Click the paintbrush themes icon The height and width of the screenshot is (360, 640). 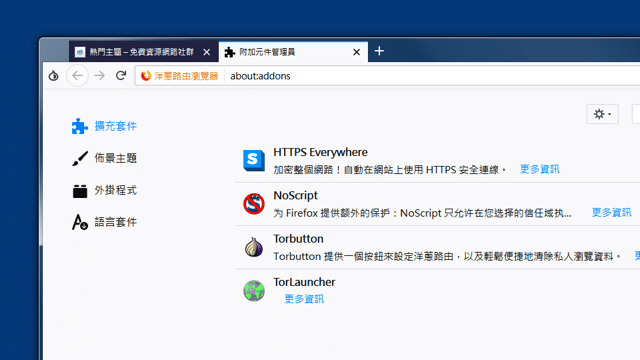[x=80, y=158]
